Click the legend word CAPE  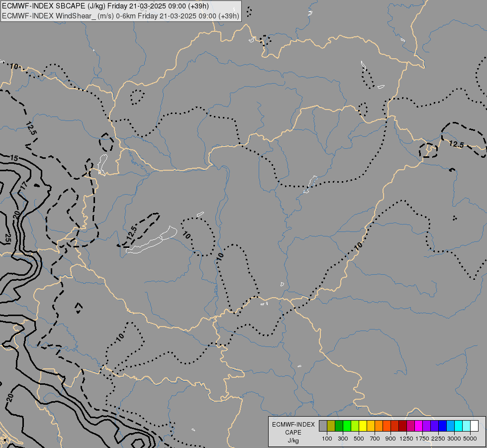point(293,433)
